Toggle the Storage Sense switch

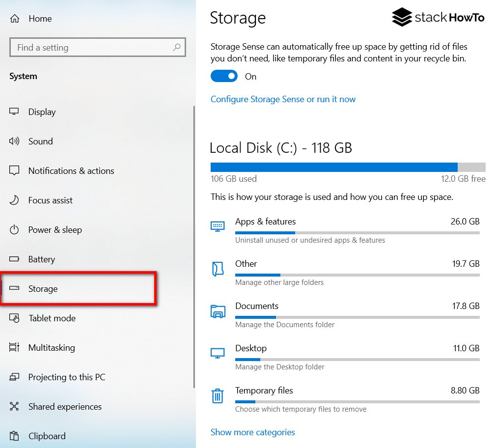[224, 76]
